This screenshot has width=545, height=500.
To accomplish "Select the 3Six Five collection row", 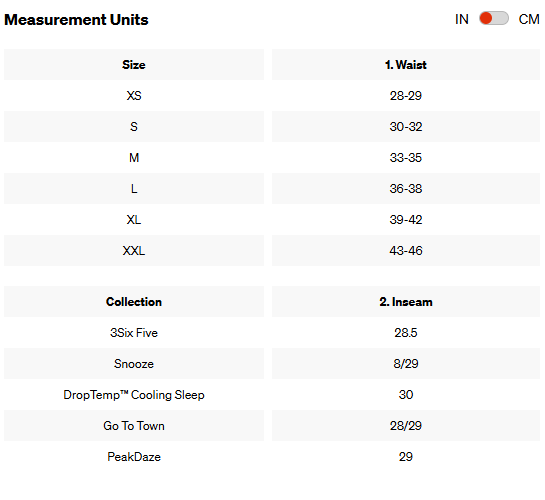I will pyautogui.click(x=272, y=333).
